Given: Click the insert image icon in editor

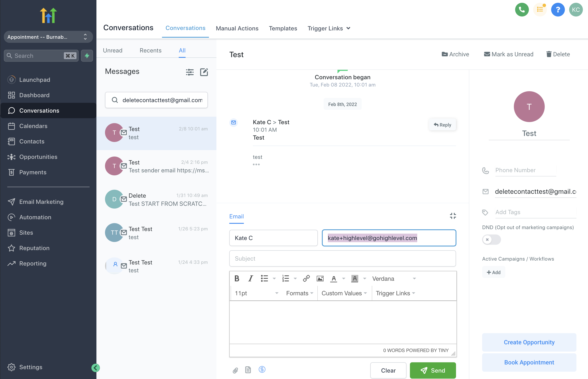Looking at the screenshot, I should point(320,279).
